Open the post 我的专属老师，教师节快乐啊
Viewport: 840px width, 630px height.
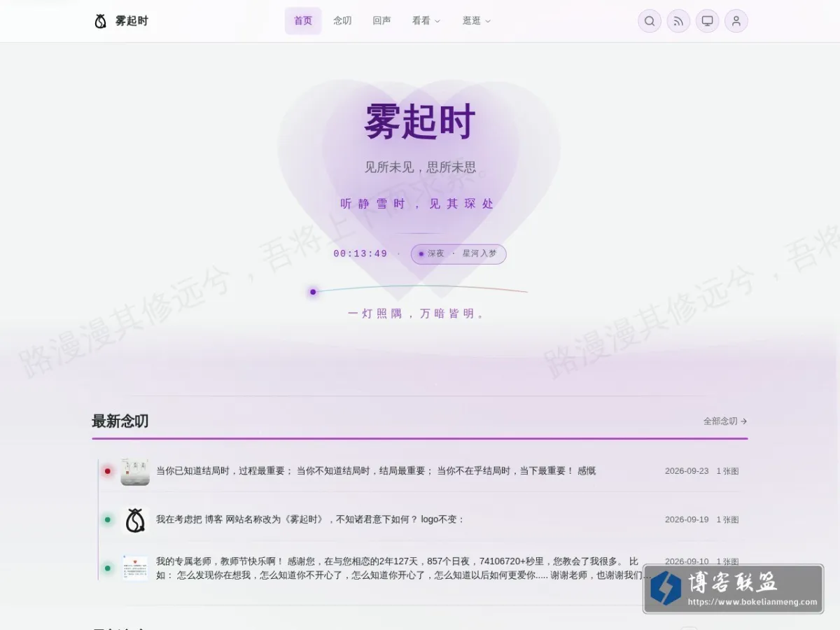(402, 568)
